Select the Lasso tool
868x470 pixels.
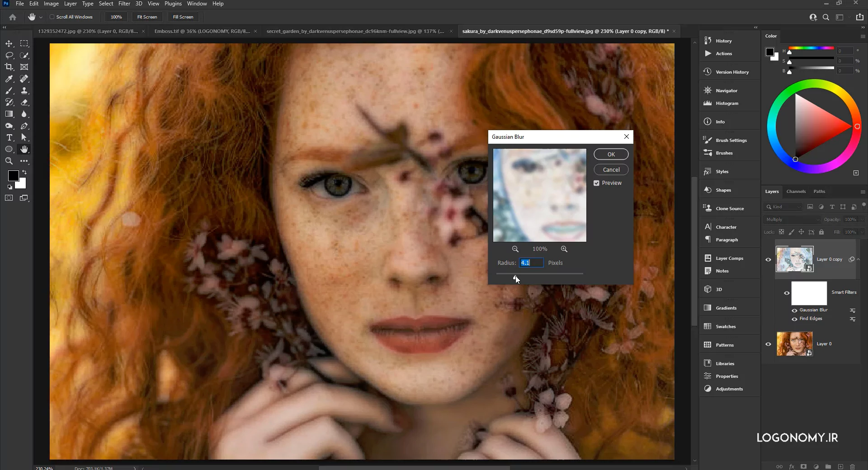pyautogui.click(x=9, y=56)
